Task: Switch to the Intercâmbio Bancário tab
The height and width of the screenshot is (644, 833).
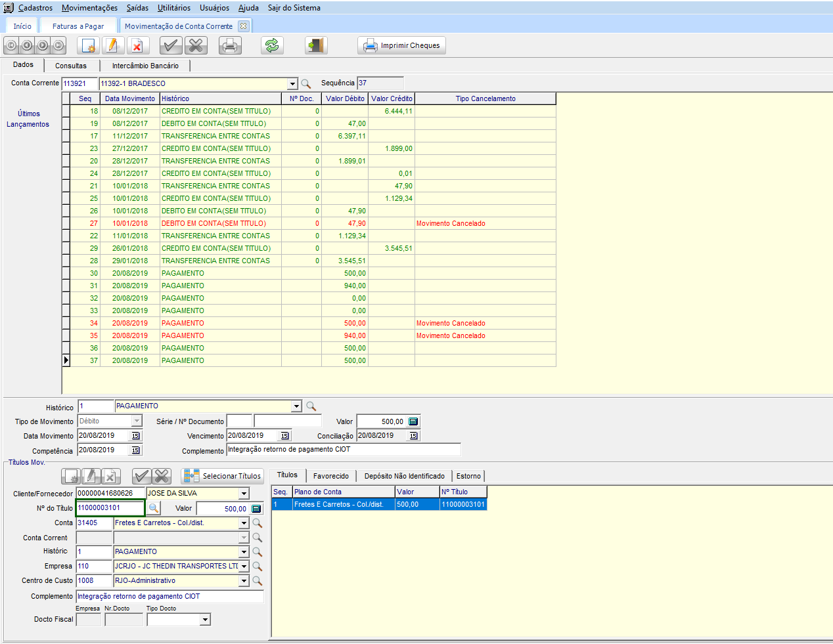Action: coord(145,66)
